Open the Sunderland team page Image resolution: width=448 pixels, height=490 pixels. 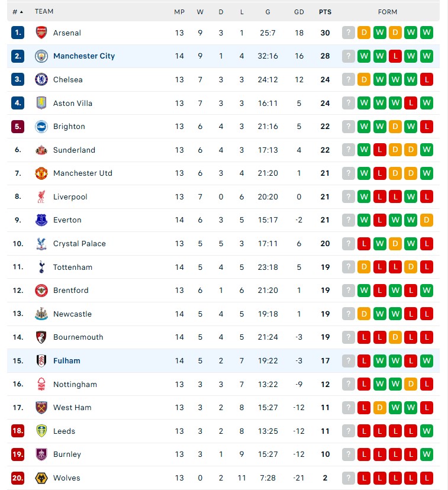[x=74, y=150]
